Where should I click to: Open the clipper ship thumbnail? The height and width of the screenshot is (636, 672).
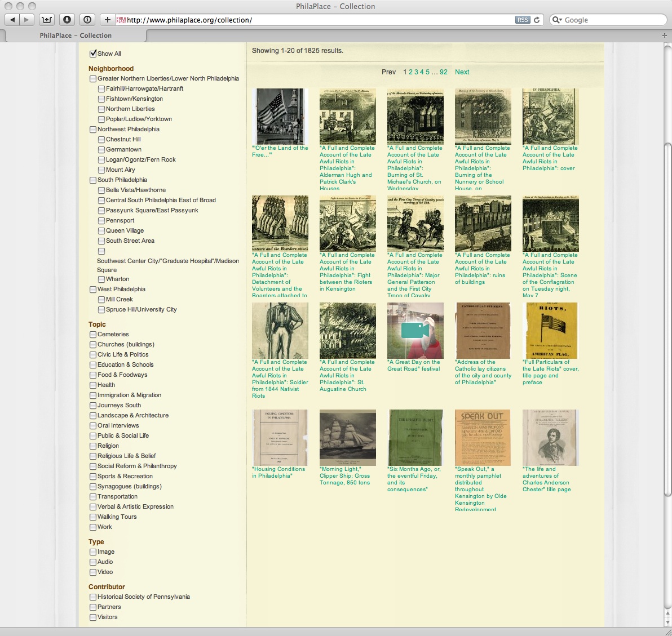[348, 437]
